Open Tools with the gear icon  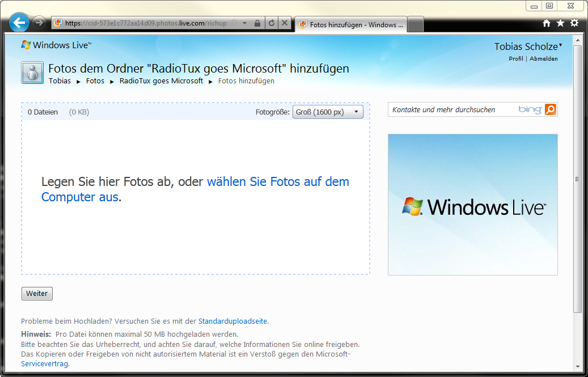[574, 23]
